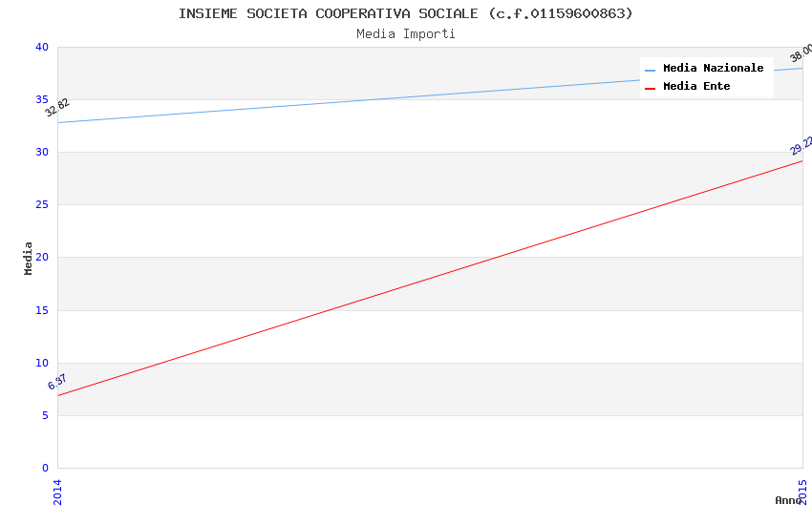Click the red Media Ente trend line
Screen dimensions: 812x525
(430, 279)
